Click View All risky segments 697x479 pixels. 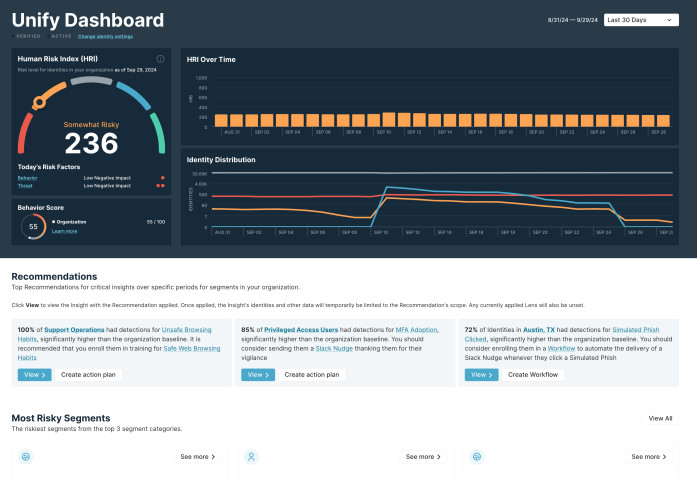(660, 418)
